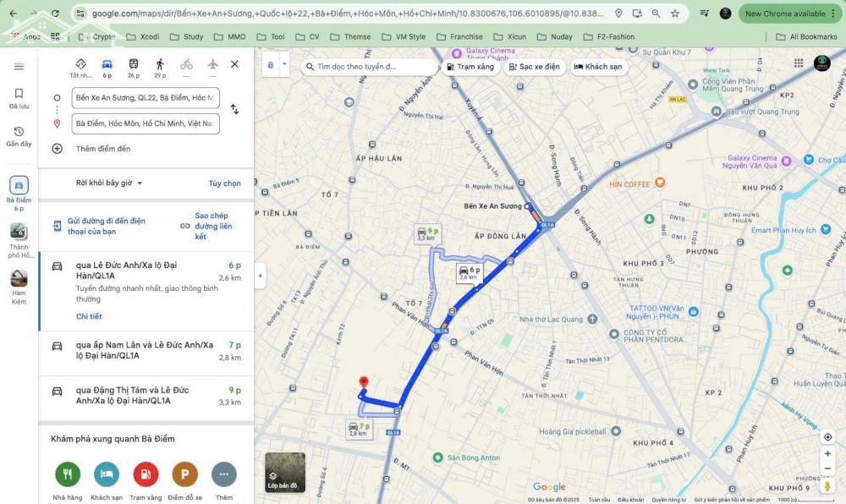Select the transit travel mode icon
Screen dimensions: 846x504
[x=134, y=65]
